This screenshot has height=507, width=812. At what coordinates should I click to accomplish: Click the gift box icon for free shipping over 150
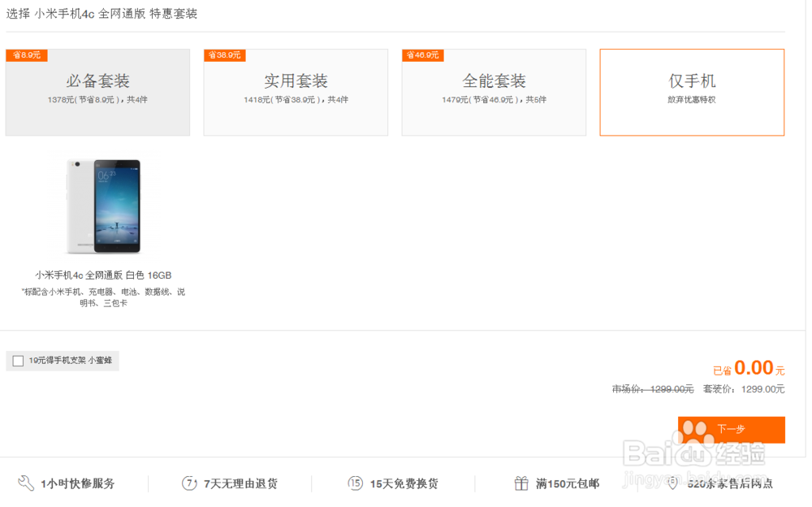pos(520,483)
